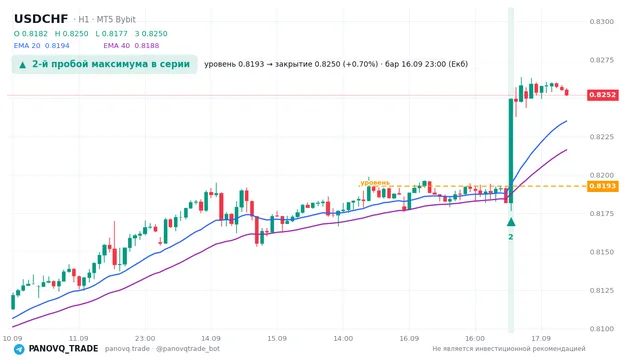
Task: Click the tall green breakout candle body
Action: [x=511, y=151]
